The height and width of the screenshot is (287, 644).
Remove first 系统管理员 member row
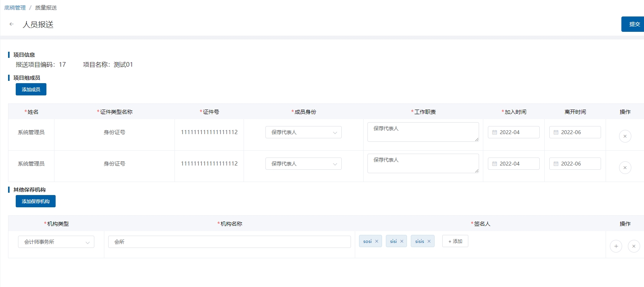(x=625, y=136)
